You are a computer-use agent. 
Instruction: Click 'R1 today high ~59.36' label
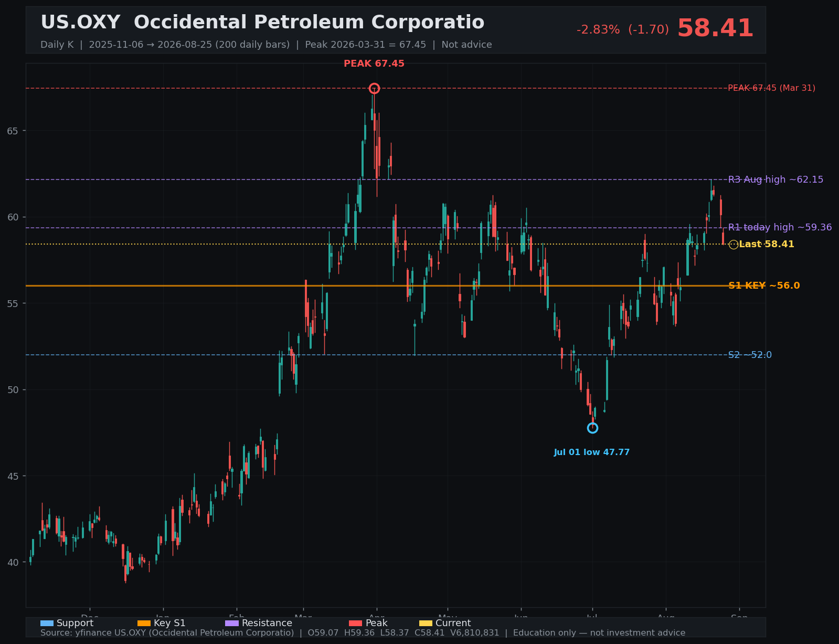click(x=780, y=227)
